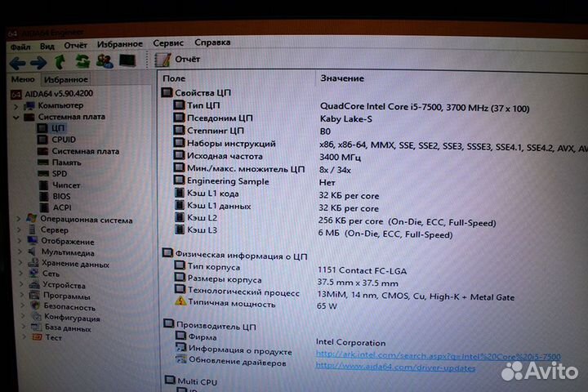Select the ЦП tree item
This screenshot has height=392, width=588.
click(51, 128)
